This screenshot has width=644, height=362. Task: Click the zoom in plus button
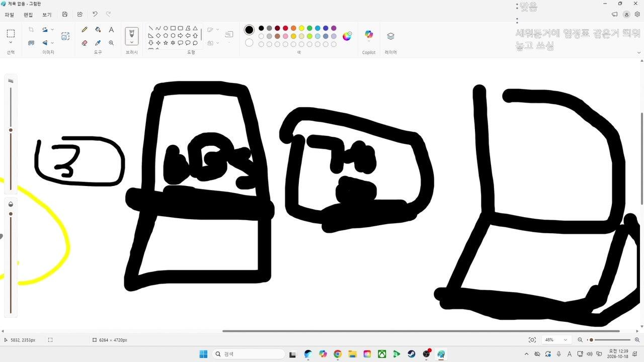click(x=637, y=340)
